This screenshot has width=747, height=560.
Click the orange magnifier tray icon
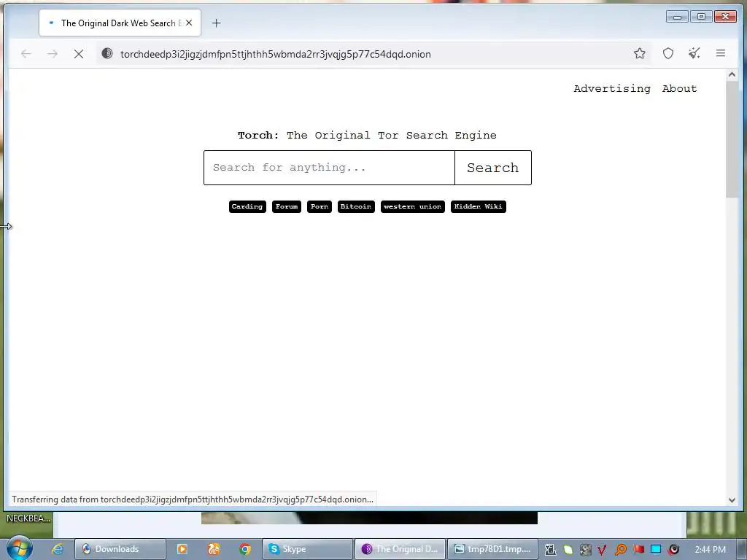coord(620,550)
